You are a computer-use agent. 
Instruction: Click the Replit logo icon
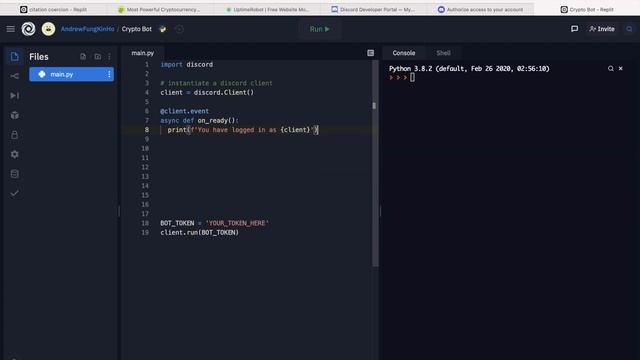coord(28,29)
